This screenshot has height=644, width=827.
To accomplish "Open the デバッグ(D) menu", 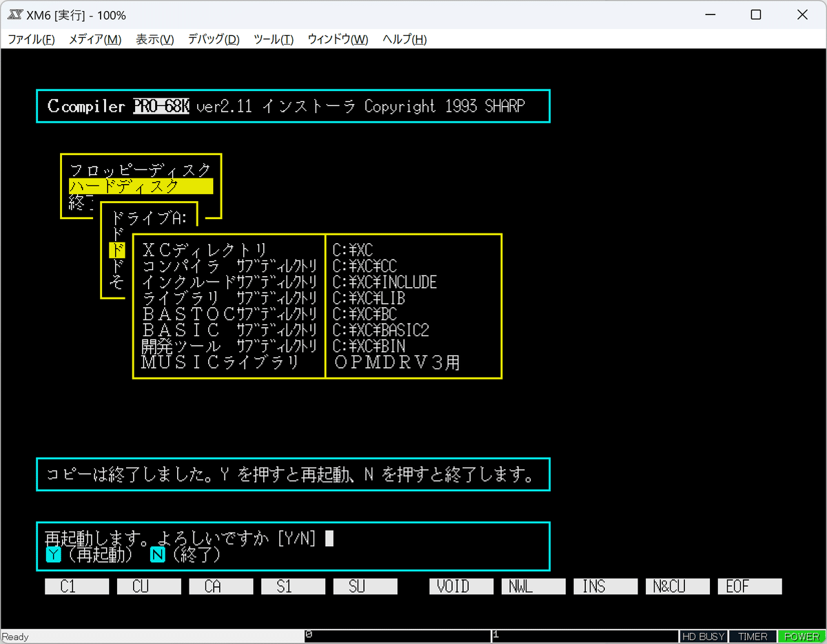I will 214,39.
